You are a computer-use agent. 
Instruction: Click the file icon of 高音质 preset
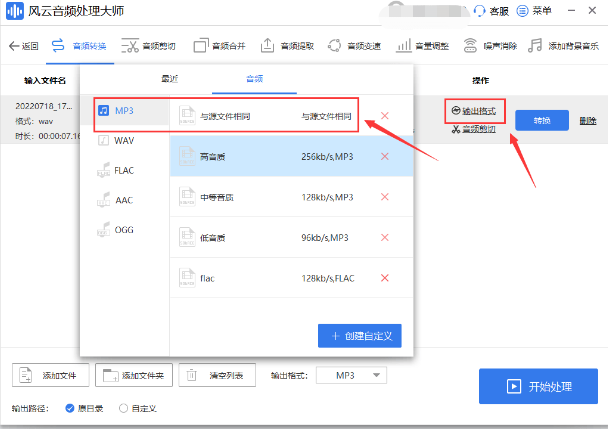187,156
